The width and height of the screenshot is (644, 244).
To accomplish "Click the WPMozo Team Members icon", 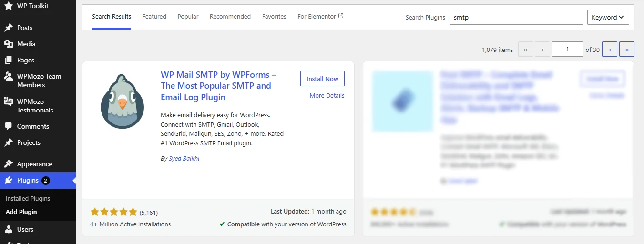I will tap(9, 76).
